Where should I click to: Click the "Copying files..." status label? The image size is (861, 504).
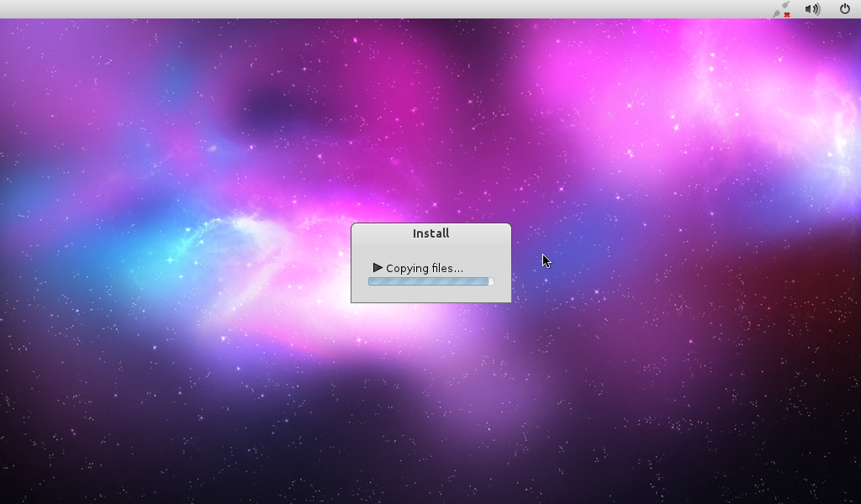[x=425, y=269]
